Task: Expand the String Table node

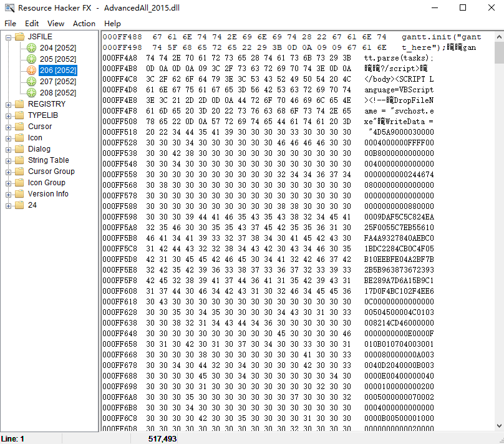Action: coord(9,161)
